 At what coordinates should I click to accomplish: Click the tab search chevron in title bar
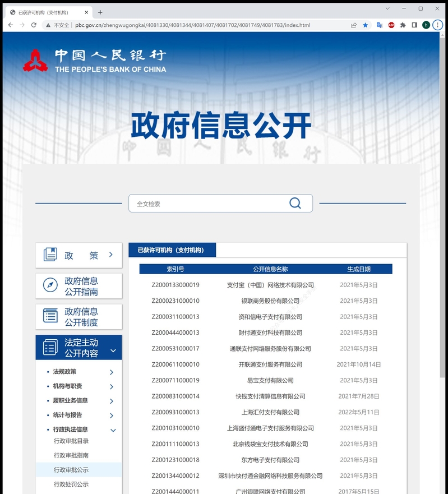tap(387, 8)
